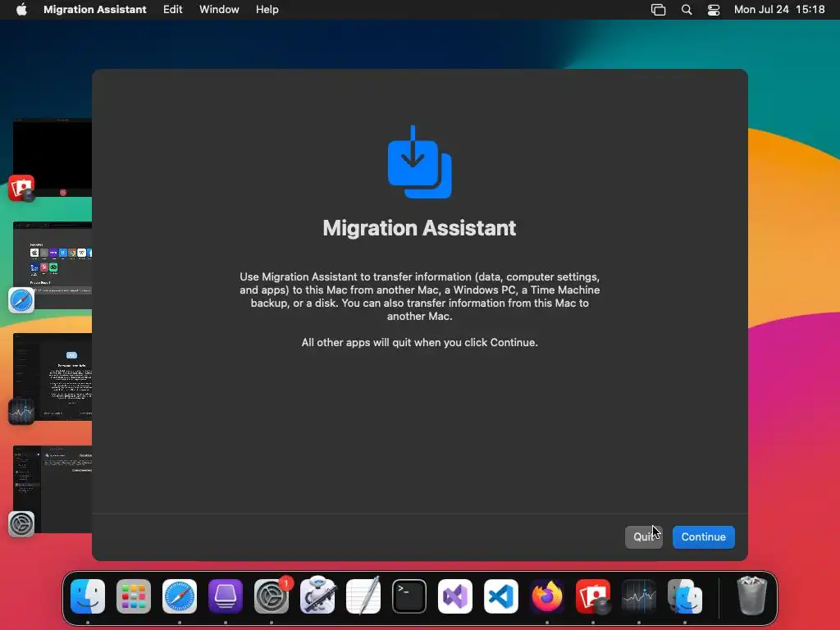
Task: Open Visual Studio Code from the Dock
Action: (501, 596)
